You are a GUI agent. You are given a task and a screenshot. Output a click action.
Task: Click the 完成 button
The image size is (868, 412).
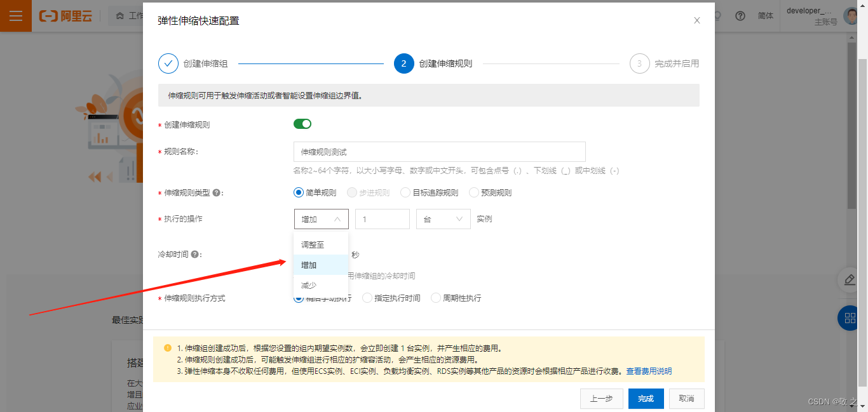point(646,399)
